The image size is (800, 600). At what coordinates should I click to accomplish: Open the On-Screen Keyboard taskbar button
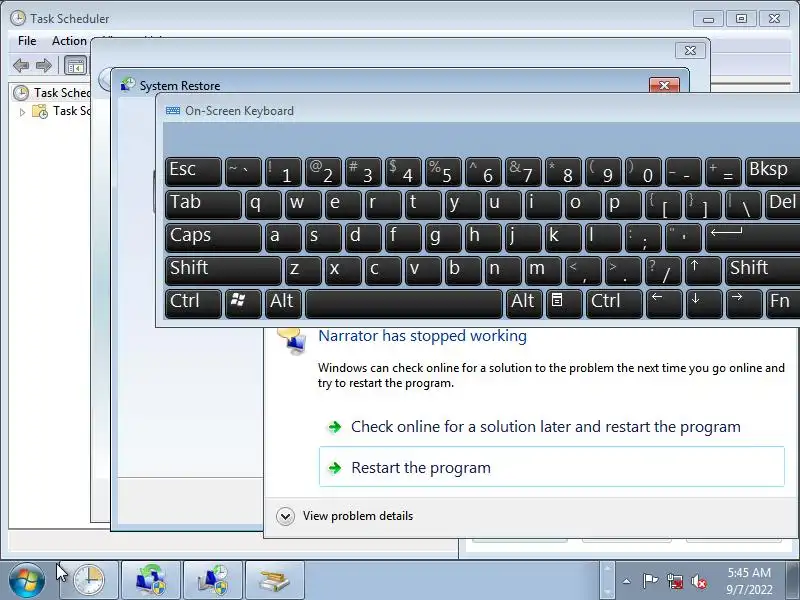(x=275, y=581)
